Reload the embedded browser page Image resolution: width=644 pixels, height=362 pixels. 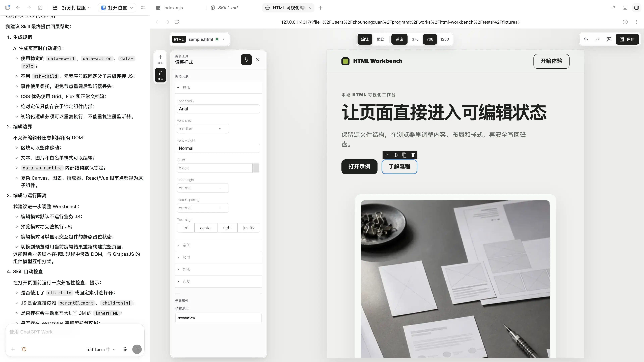[x=177, y=22]
